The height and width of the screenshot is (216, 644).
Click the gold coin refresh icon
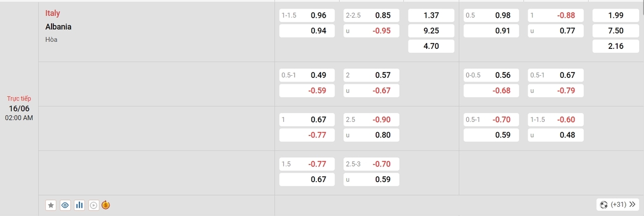coord(106,205)
